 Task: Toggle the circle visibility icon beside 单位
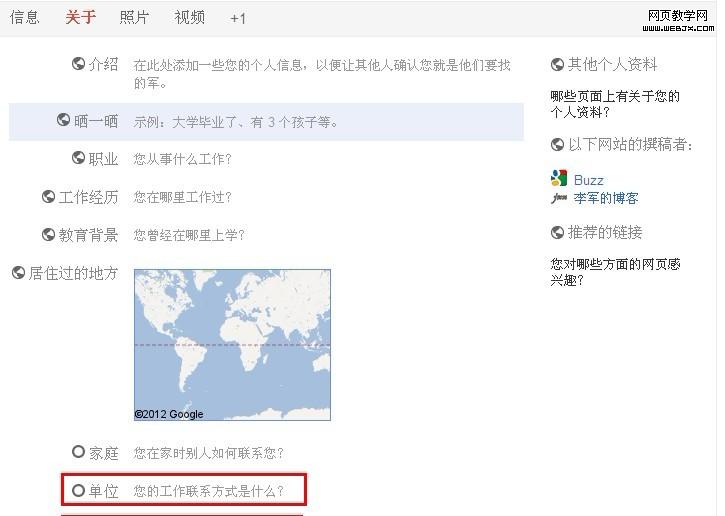pos(79,490)
